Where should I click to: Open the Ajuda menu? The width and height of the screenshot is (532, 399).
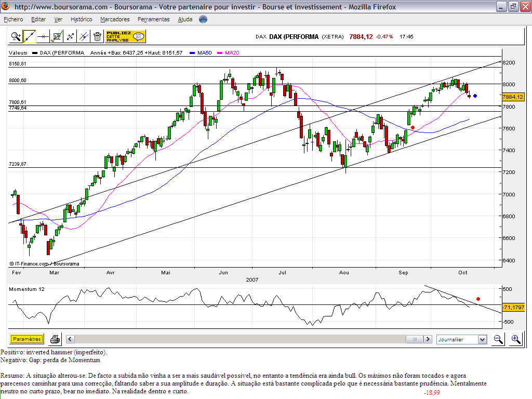(185, 19)
